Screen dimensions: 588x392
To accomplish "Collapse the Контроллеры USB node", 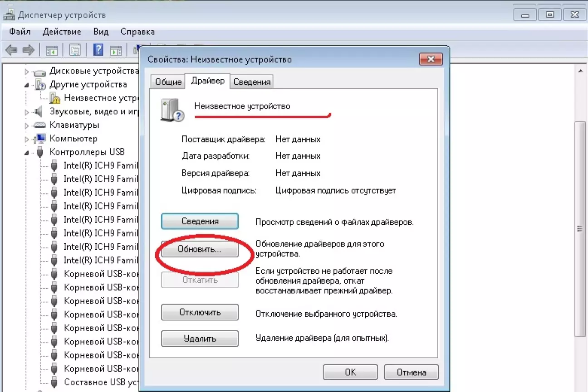I will (x=27, y=153).
